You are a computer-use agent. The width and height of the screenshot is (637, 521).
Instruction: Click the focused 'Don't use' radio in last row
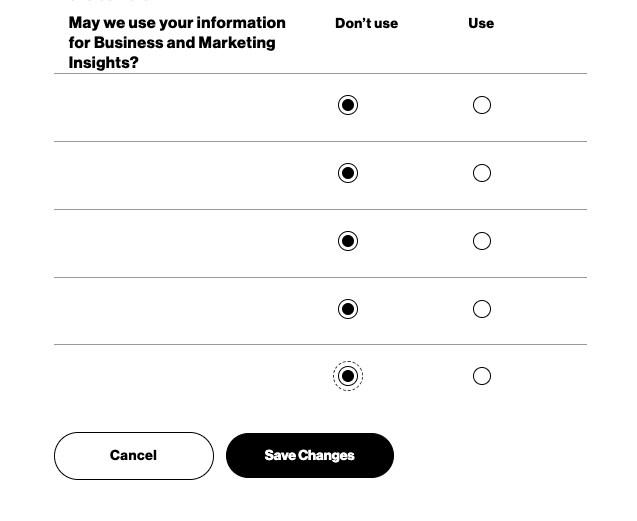pos(348,376)
